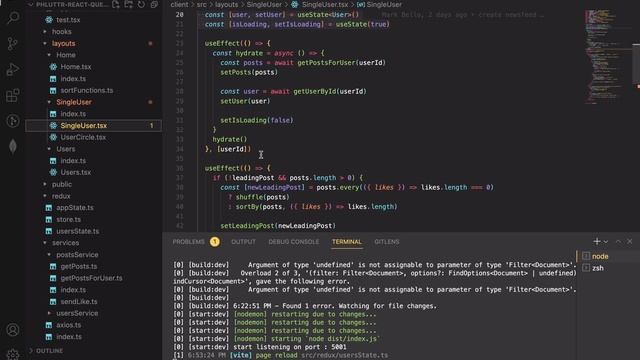The width and height of the screenshot is (640, 360).
Task: Switch to the Output tab
Action: coord(243,242)
